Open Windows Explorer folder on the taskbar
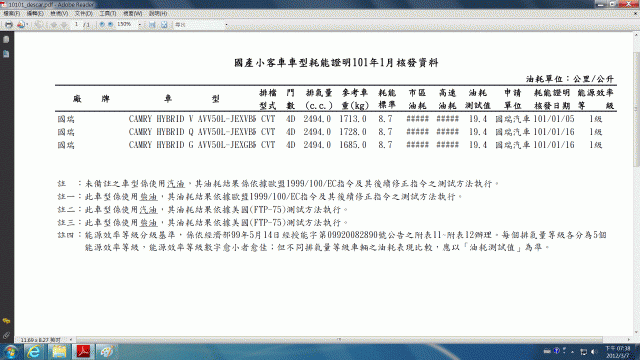The height and width of the screenshot is (360, 640). pos(59,351)
